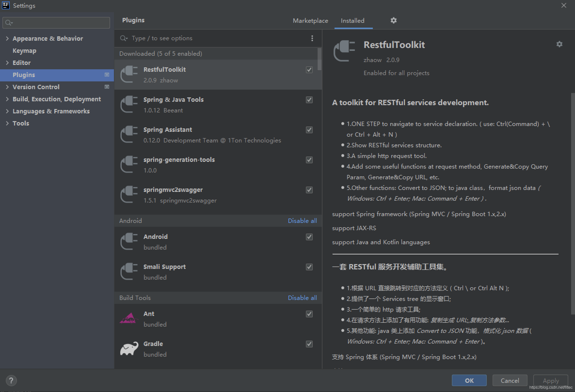
Task: Select the Installed tab
Action: (x=352, y=21)
